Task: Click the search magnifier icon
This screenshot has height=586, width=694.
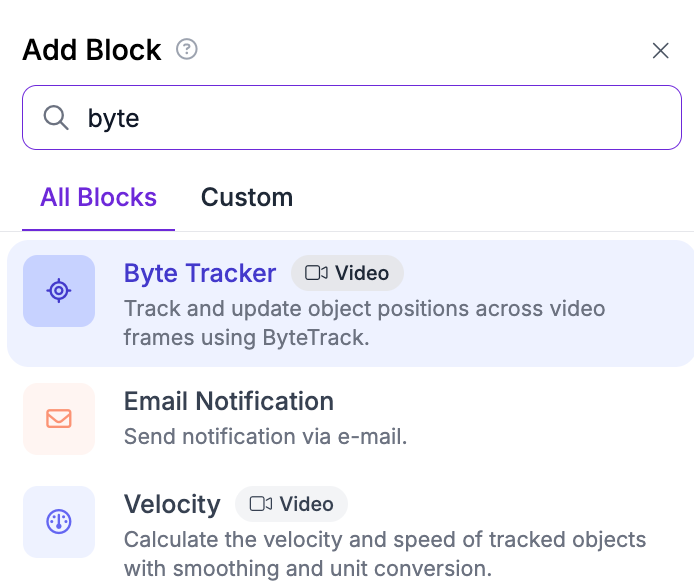Action: coord(55,118)
